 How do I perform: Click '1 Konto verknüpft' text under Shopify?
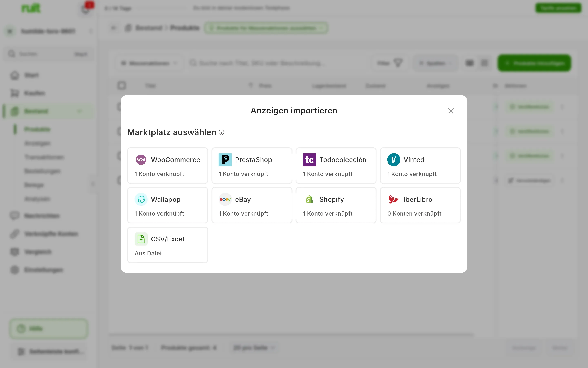[327, 214]
